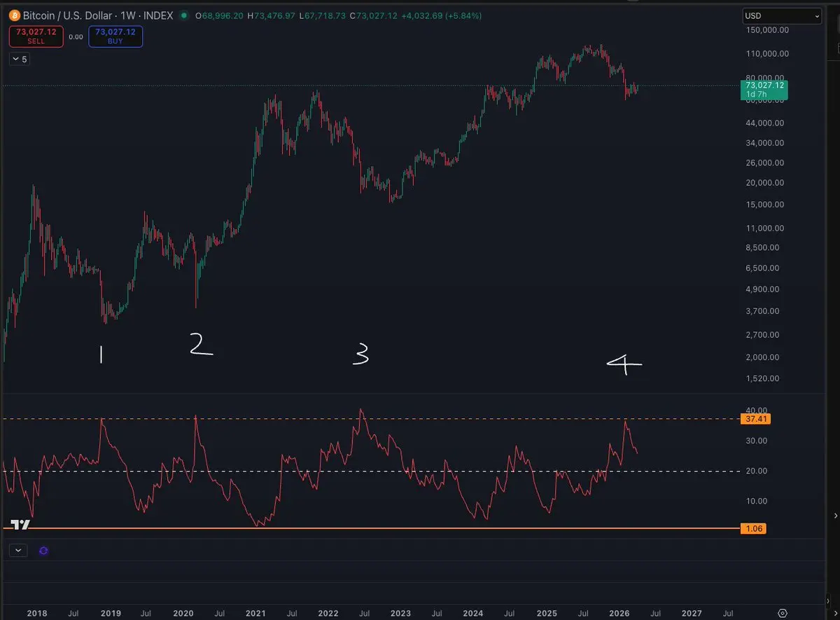Click the open value O68,996.20
Screen dimensions: 840x620
[x=218, y=15]
